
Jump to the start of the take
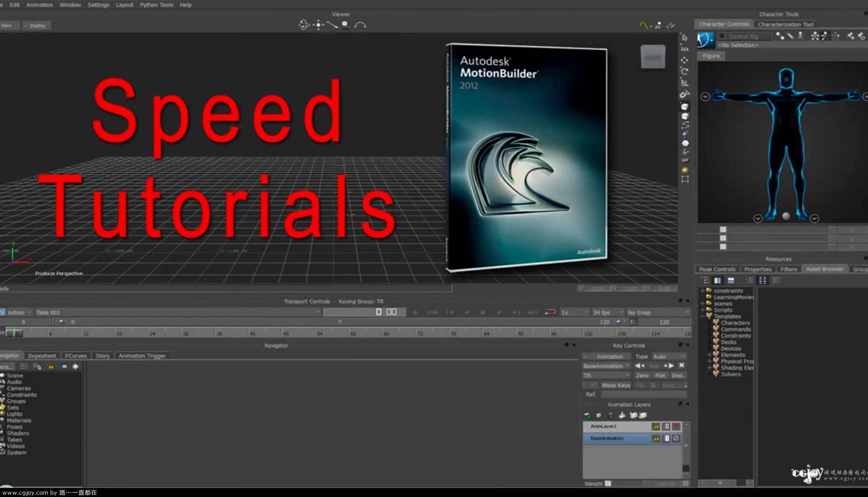tap(433, 312)
